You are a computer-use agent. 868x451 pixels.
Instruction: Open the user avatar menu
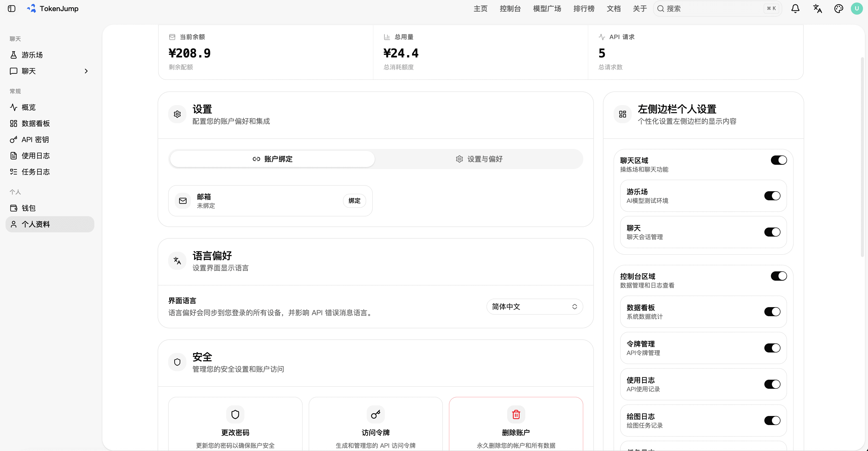click(857, 8)
